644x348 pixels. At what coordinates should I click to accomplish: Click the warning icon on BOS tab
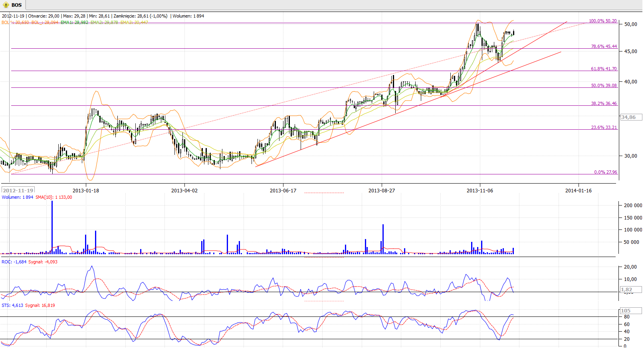(x=6, y=5)
